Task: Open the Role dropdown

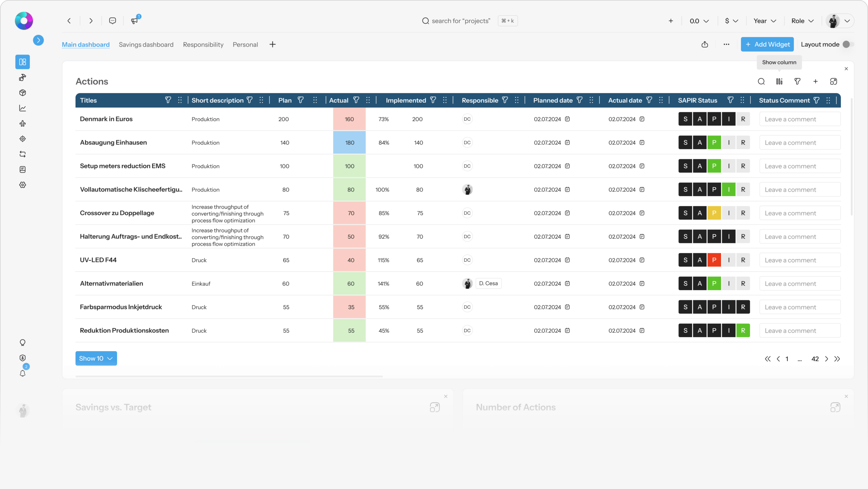Action: [x=802, y=21]
